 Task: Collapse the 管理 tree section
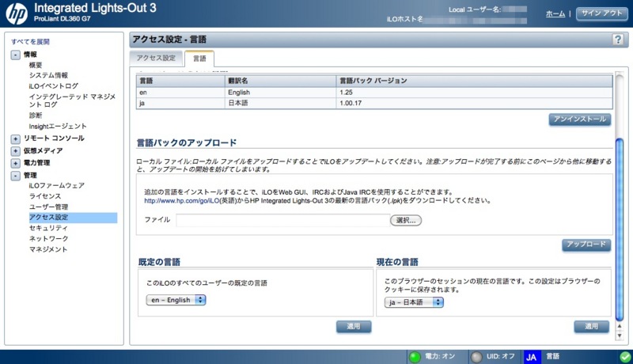click(x=15, y=176)
